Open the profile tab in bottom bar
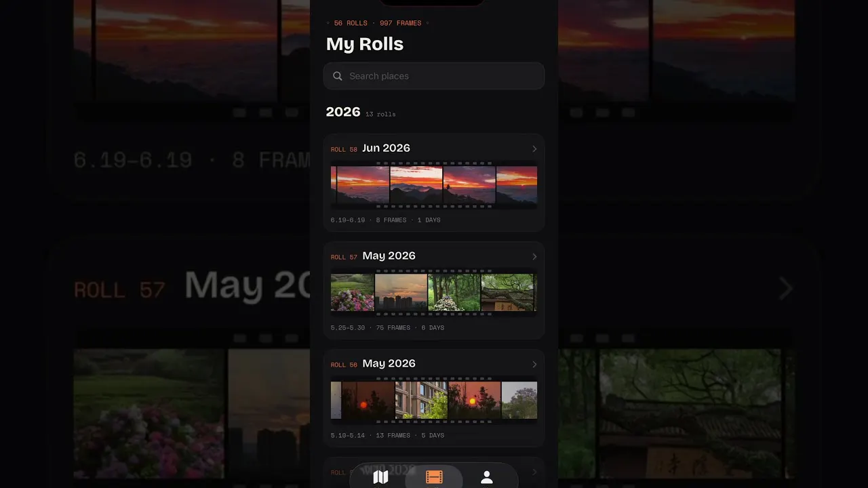The height and width of the screenshot is (488, 868). point(487,477)
